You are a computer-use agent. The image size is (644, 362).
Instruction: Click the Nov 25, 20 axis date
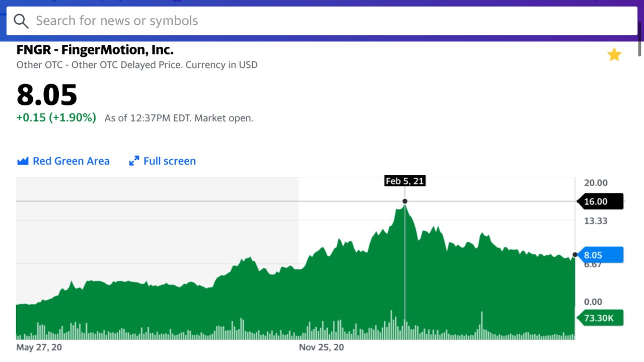click(x=322, y=347)
